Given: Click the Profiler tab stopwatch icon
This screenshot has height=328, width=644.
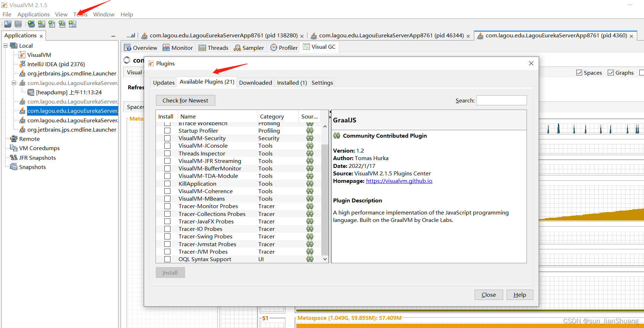Looking at the screenshot, I should (x=274, y=47).
